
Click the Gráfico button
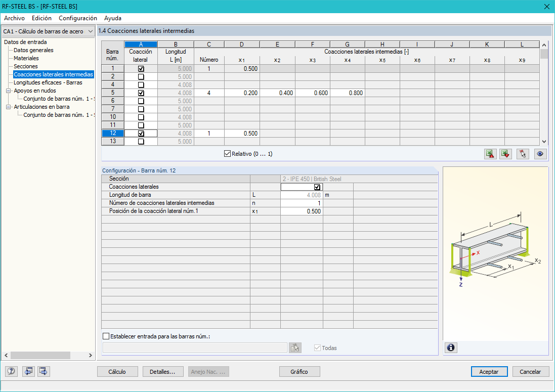300,371
